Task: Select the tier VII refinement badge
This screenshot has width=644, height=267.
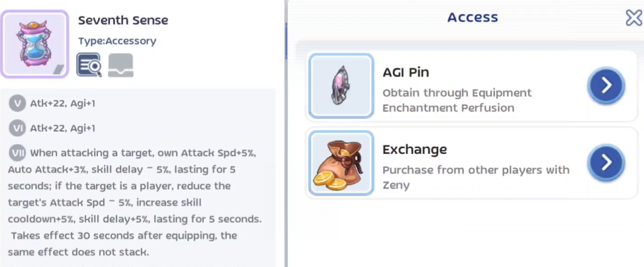Action: coord(18,153)
